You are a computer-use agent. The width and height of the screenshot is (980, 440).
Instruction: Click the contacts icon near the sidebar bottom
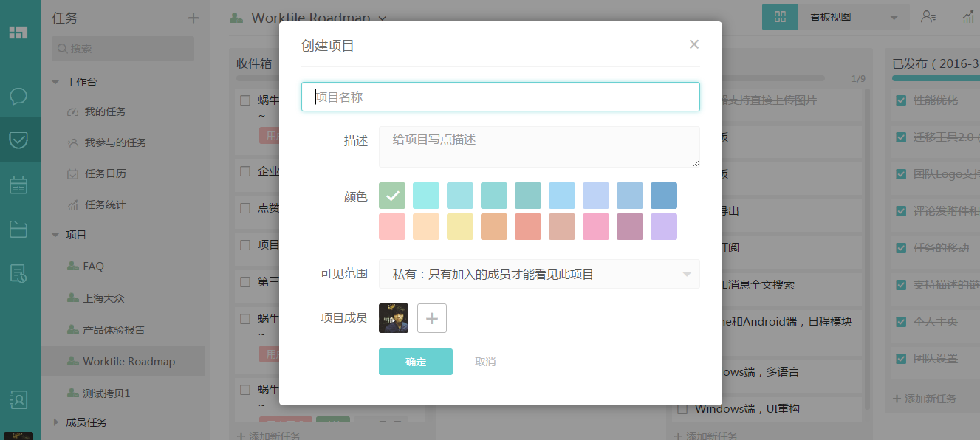coord(20,398)
